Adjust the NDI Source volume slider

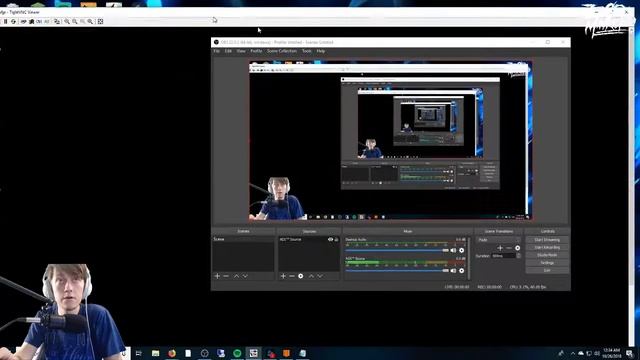[x=397, y=271]
